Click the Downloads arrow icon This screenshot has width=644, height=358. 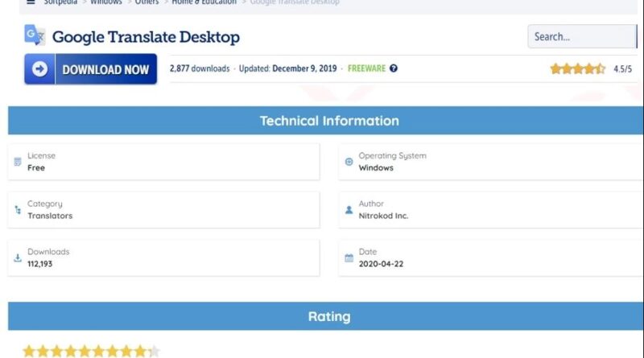(18, 258)
